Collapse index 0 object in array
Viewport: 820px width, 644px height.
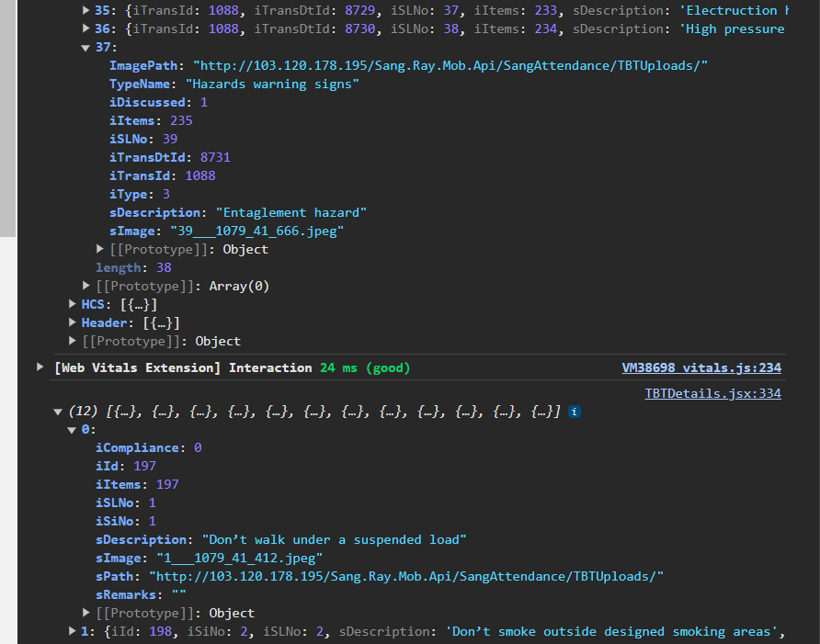[x=73, y=429]
